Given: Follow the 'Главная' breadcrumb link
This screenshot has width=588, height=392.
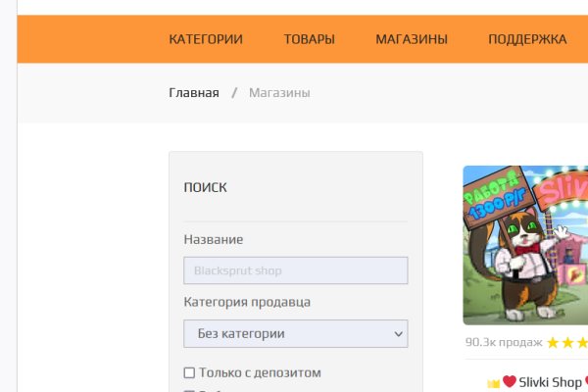Looking at the screenshot, I should click(194, 93).
